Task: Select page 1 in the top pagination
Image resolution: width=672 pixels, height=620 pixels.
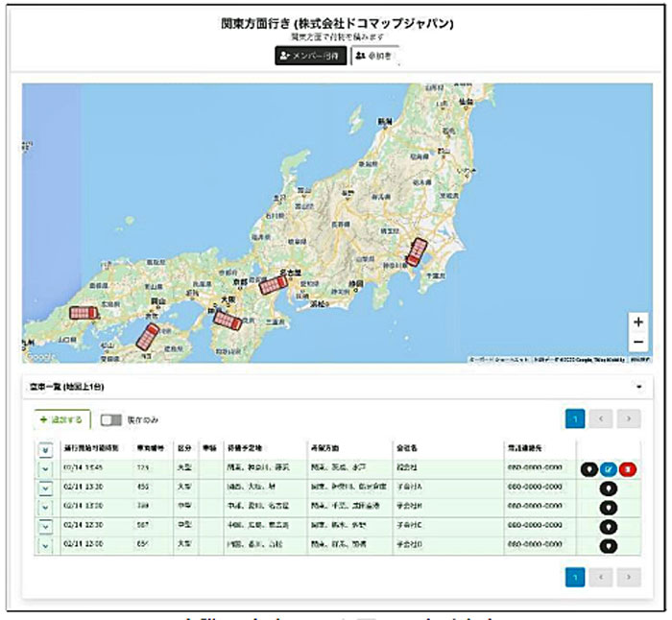Action: point(575,418)
